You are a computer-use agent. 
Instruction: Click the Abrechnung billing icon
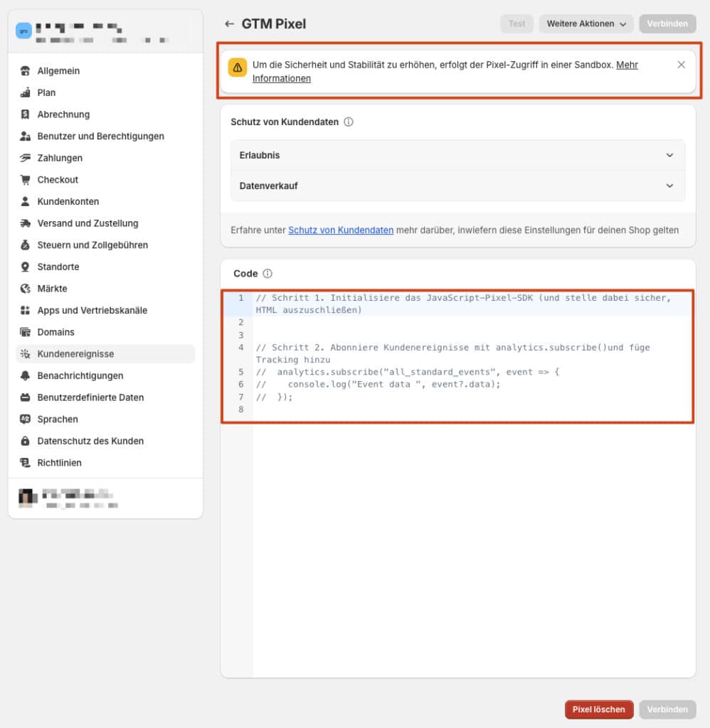[x=25, y=114]
